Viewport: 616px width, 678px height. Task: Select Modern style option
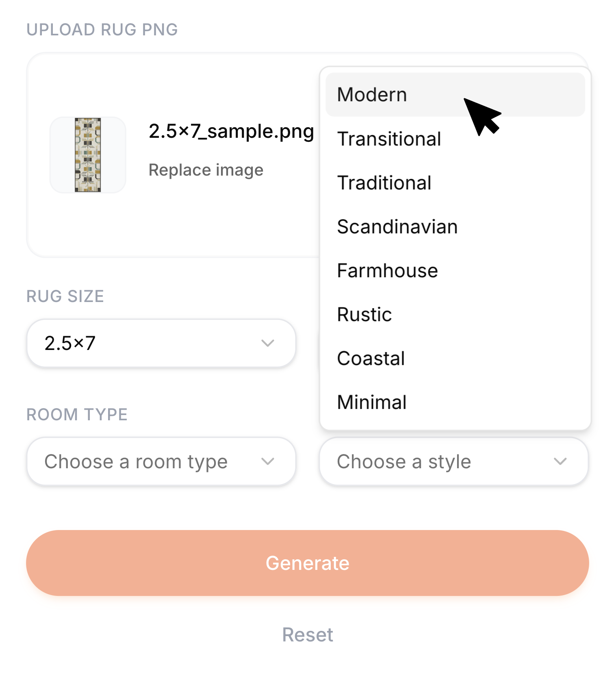[372, 95]
